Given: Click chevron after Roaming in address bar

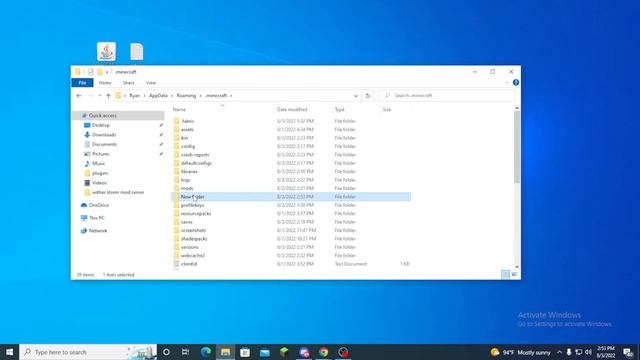Looking at the screenshot, I should (200, 96).
